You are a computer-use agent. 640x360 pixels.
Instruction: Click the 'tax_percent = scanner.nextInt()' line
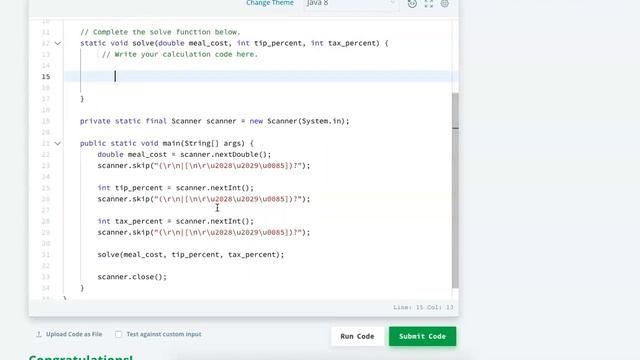click(x=176, y=221)
